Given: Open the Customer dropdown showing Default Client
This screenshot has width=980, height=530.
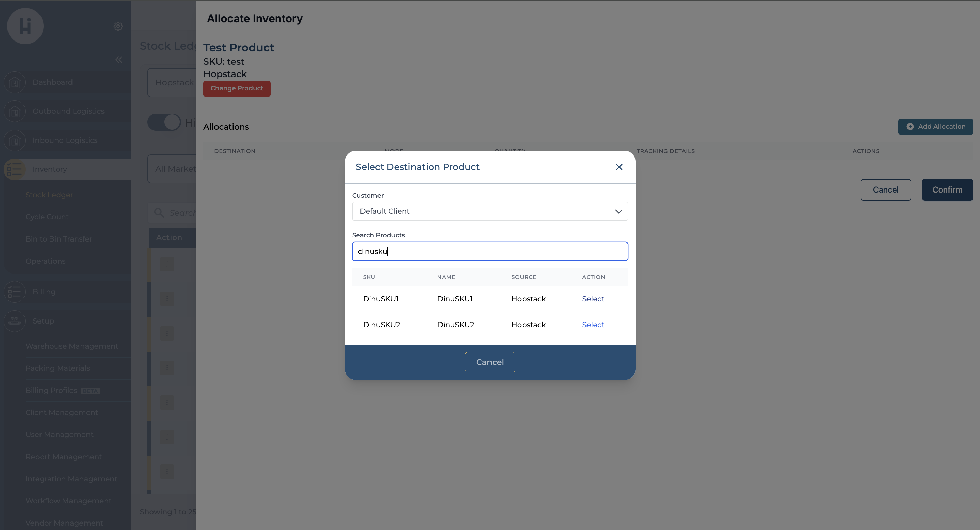Looking at the screenshot, I should (483, 211).
